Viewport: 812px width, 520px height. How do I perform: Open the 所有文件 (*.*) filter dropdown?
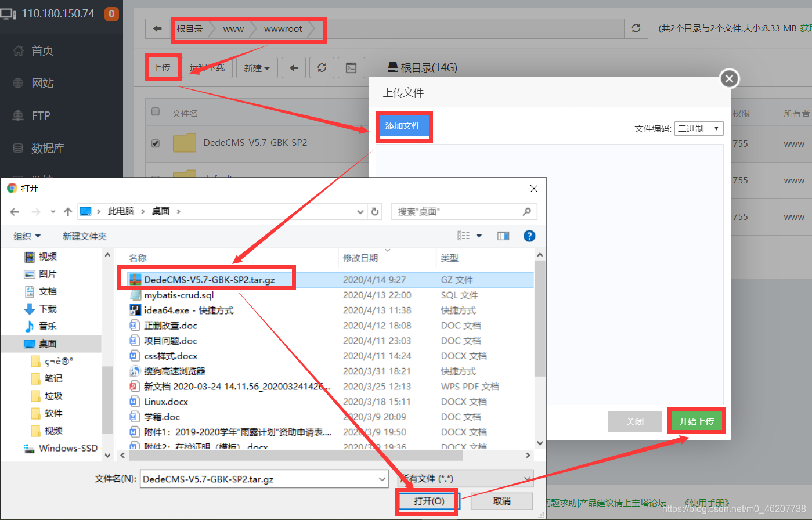[465, 479]
